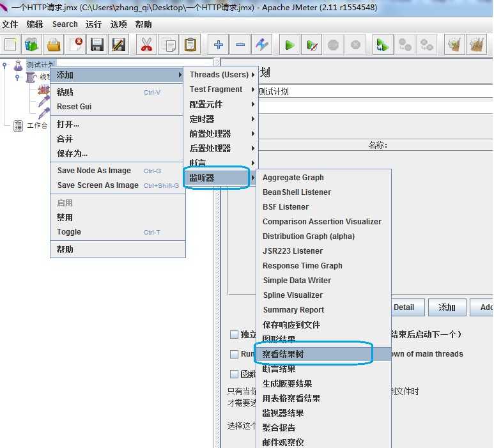
Task: Choose Summary Report listener
Action: [324, 310]
